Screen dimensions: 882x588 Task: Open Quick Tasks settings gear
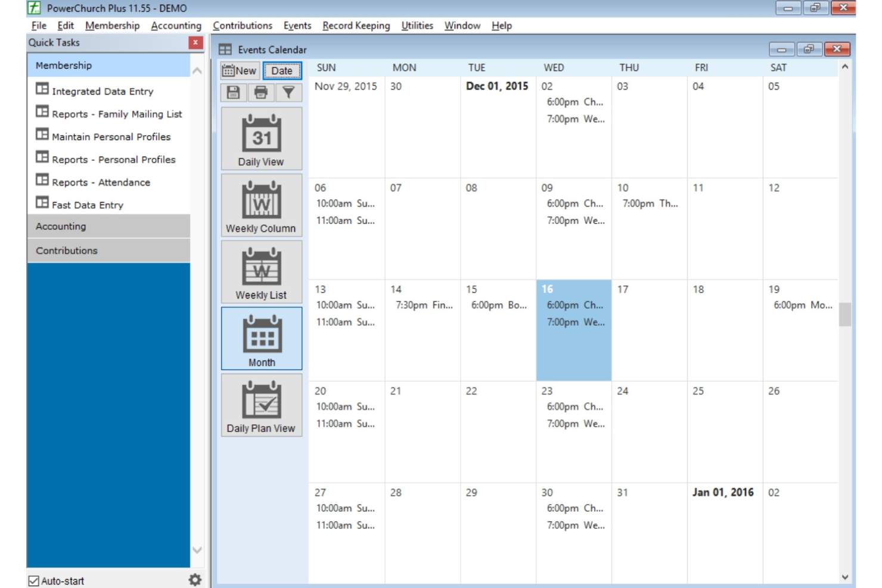tap(194, 580)
